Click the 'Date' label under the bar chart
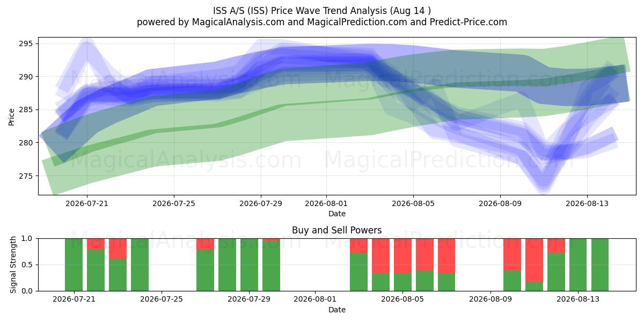 click(337, 310)
